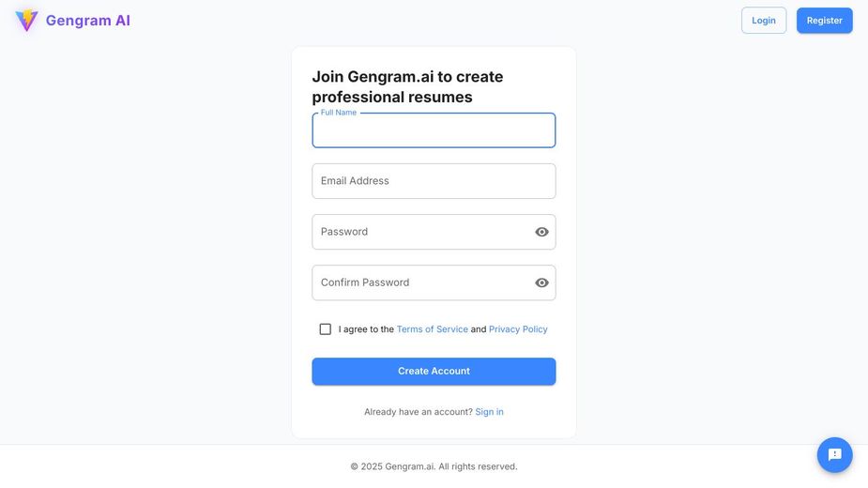The width and height of the screenshot is (868, 488).
Task: Follow the Sign in link
Action: click(x=489, y=412)
